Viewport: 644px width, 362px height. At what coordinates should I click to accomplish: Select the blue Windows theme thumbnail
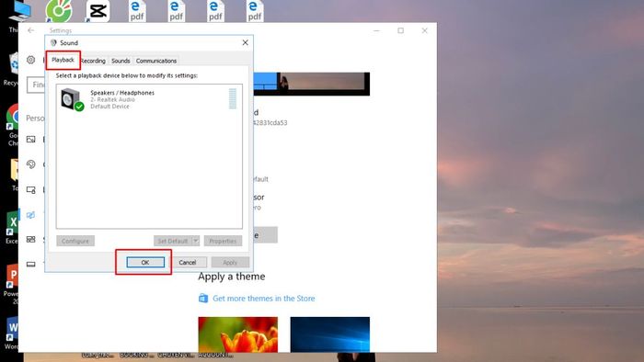pyautogui.click(x=329, y=334)
